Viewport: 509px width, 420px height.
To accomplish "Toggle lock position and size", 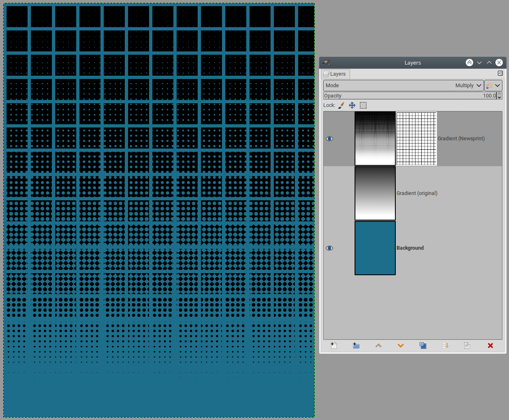I will pyautogui.click(x=352, y=105).
